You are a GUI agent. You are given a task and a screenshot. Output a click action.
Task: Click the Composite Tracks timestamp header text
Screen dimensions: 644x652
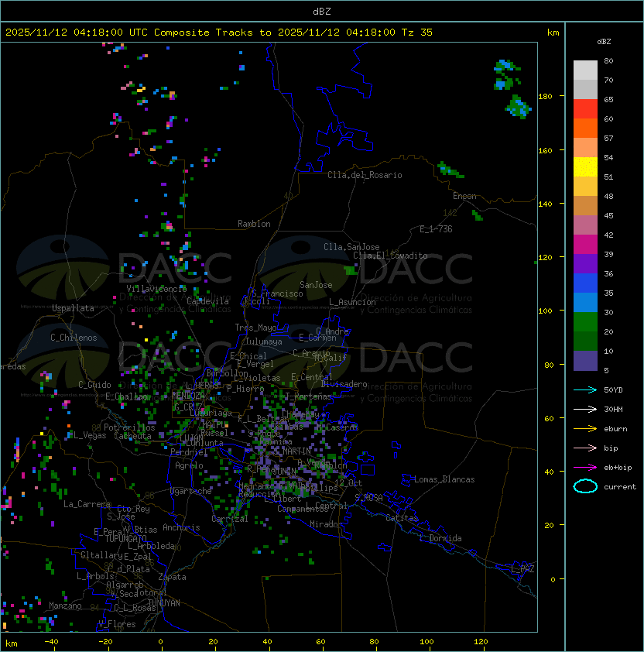(x=219, y=33)
